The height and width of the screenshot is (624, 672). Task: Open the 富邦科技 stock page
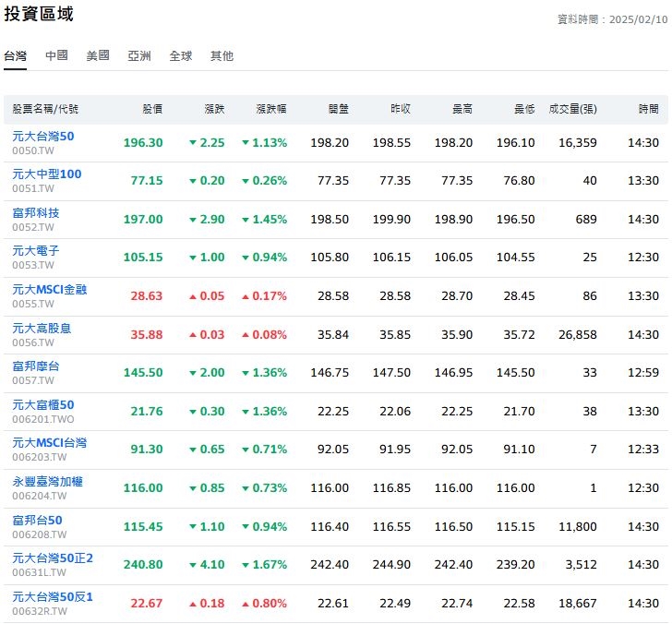[x=36, y=212]
